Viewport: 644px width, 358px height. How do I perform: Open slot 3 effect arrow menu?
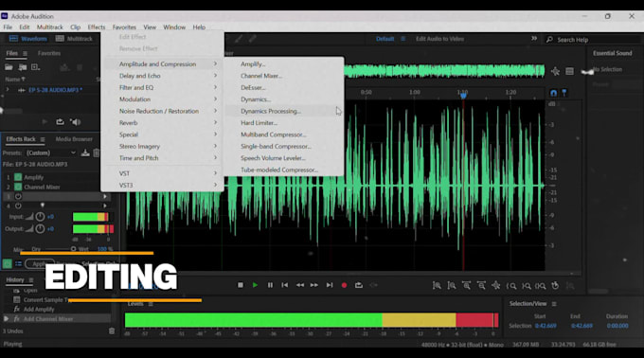[x=105, y=197]
